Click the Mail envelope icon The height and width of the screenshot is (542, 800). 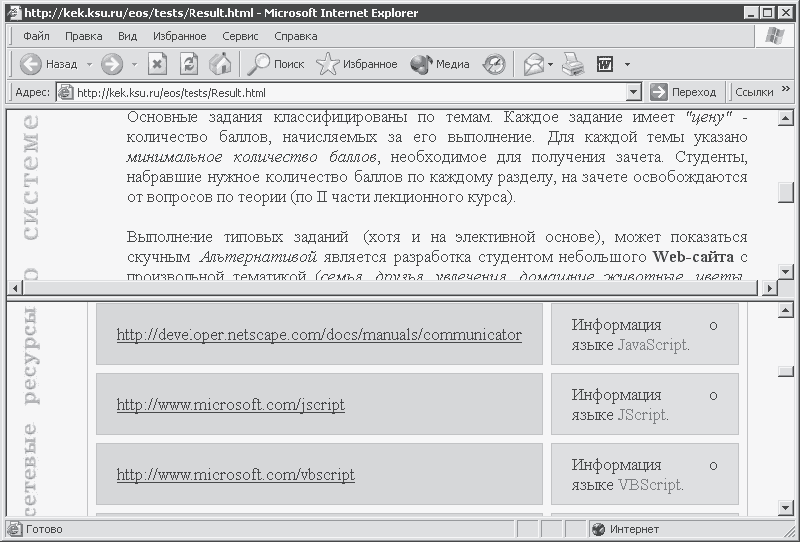click(533, 64)
